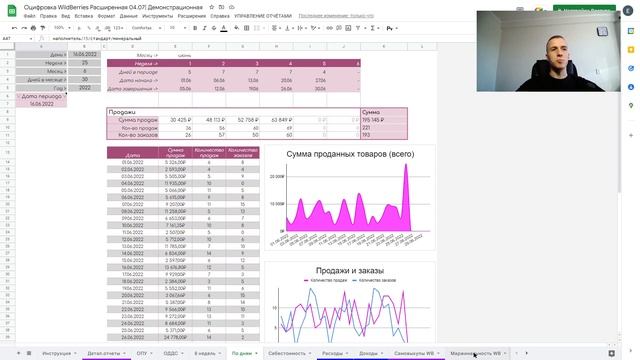Pick cell fill color
This screenshot has width=640, height=360.
[236, 28]
